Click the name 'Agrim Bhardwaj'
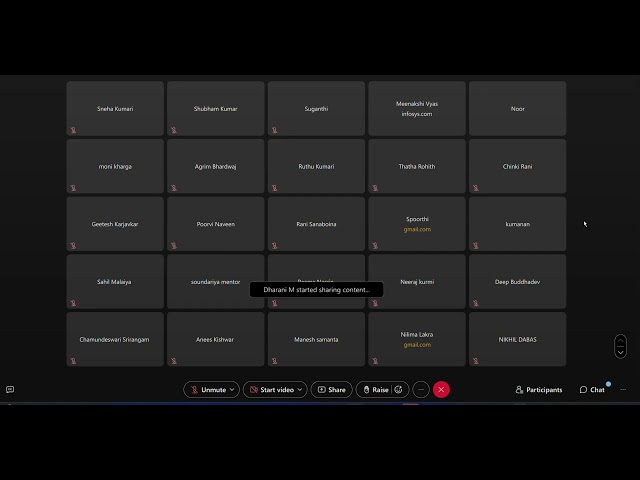Image resolution: width=640 pixels, height=480 pixels. pos(216,167)
